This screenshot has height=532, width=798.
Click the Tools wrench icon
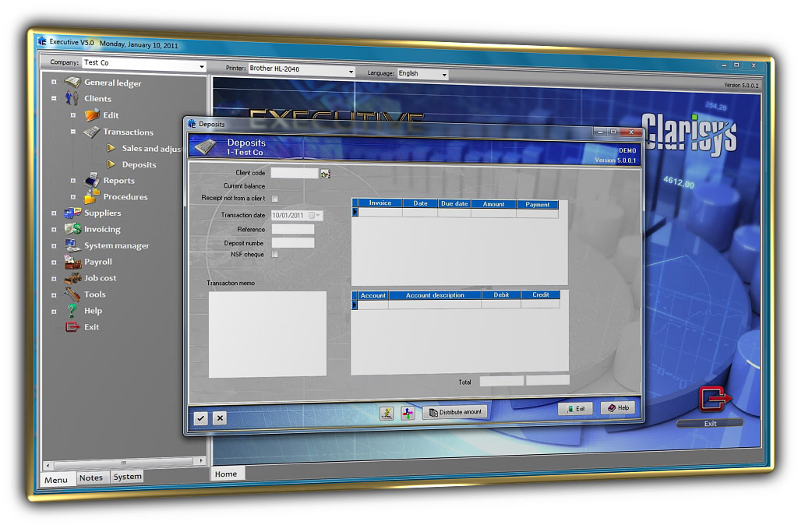[72, 294]
